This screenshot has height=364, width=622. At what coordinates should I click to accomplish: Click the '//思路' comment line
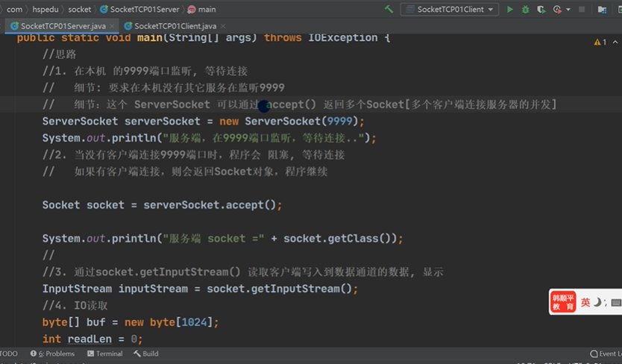point(59,54)
